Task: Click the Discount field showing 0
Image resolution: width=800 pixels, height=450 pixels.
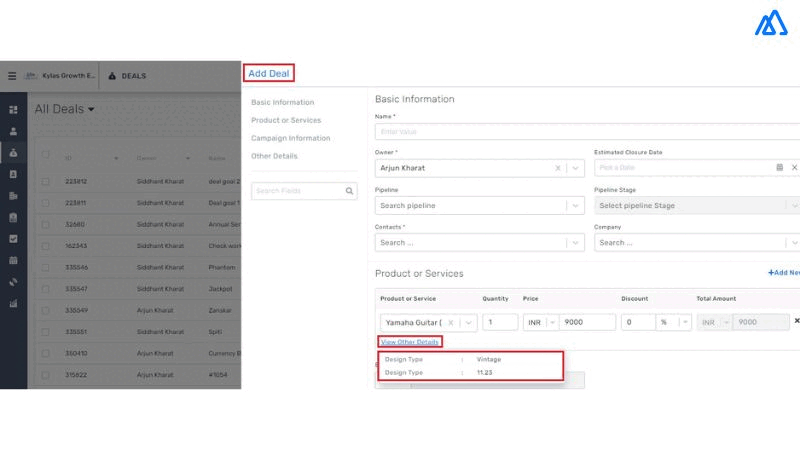Action: click(x=638, y=322)
